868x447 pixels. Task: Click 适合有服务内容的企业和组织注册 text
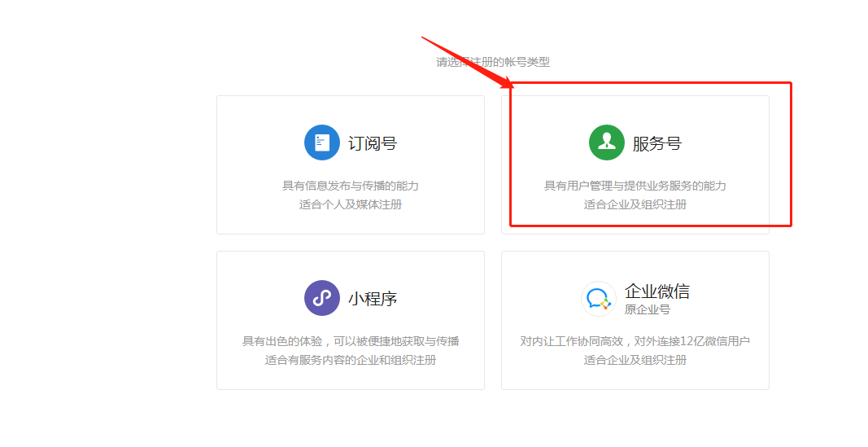click(x=351, y=360)
